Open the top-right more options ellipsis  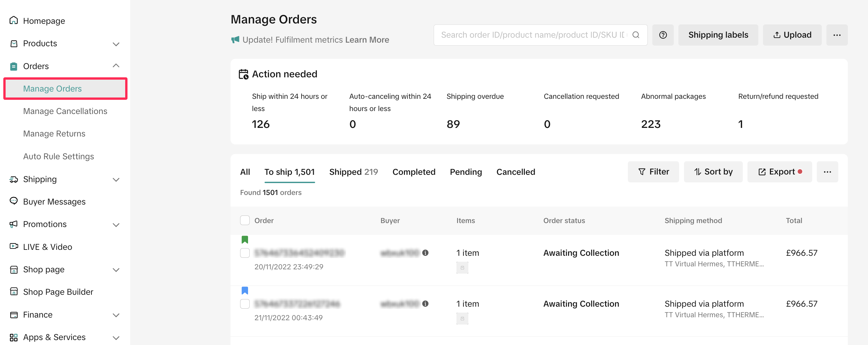837,35
